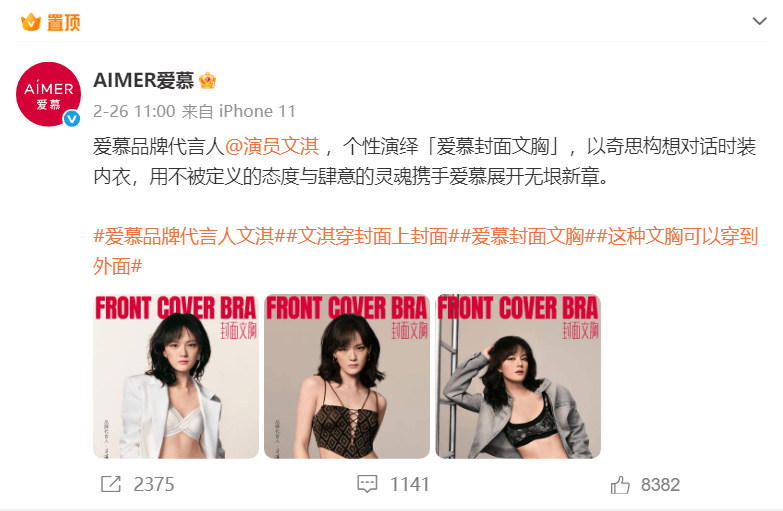783x511 pixels.
Task: Open hashtag #爱慕品牌代言人文淇#
Action: click(189, 236)
